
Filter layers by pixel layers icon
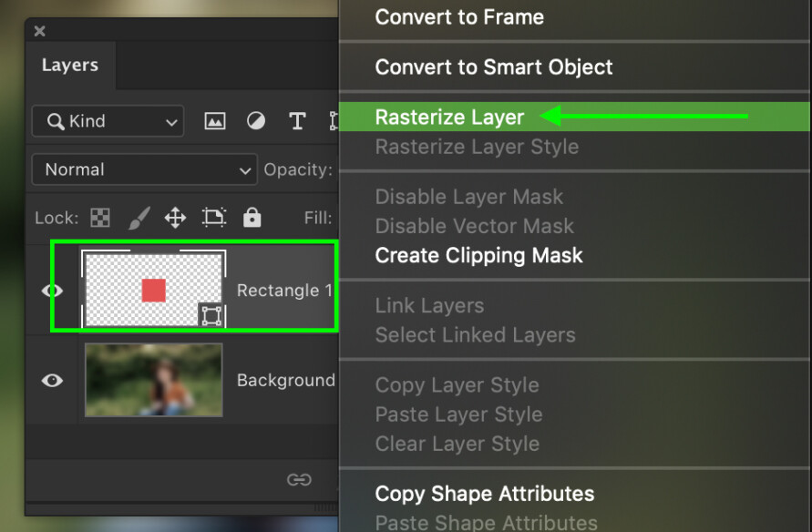tap(214, 120)
